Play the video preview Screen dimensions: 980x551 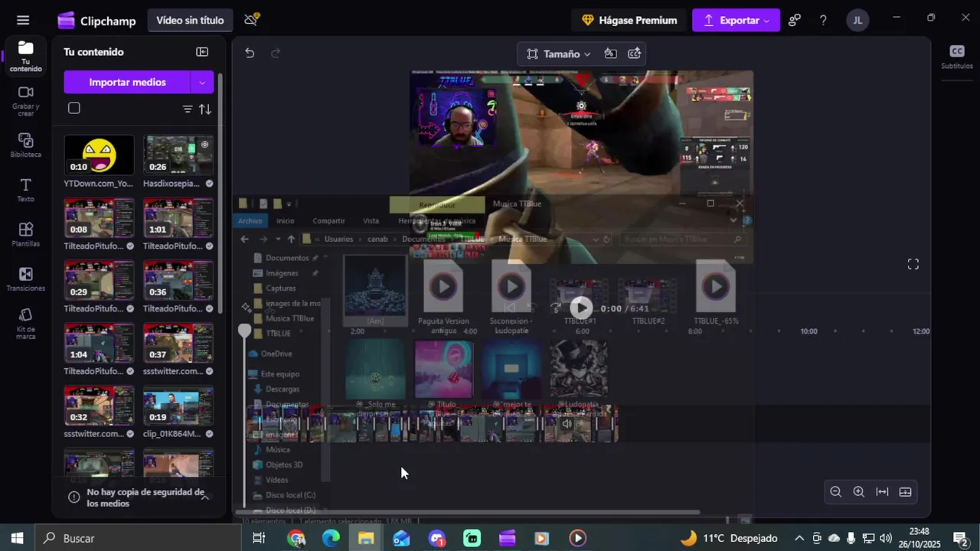click(581, 308)
